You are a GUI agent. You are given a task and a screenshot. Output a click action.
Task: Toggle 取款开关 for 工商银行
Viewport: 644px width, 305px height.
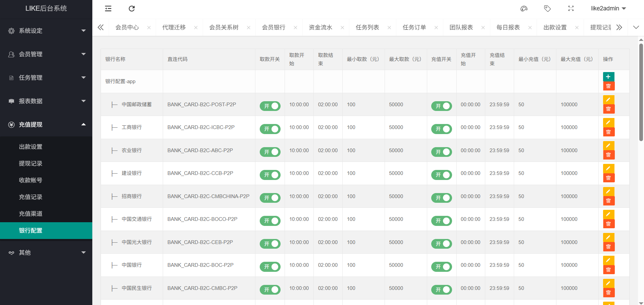(270, 129)
